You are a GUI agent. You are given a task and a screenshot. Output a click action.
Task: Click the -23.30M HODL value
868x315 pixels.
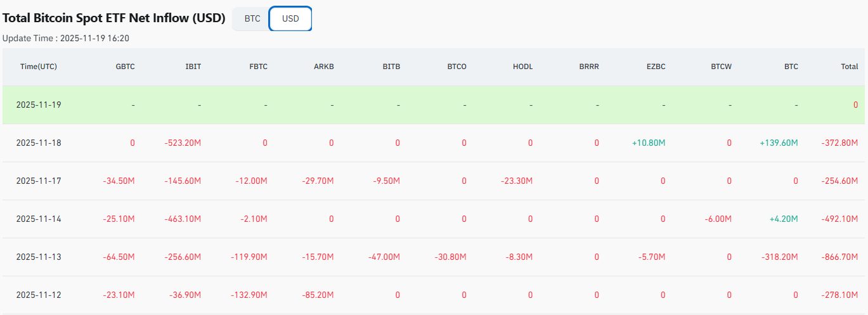(516, 181)
